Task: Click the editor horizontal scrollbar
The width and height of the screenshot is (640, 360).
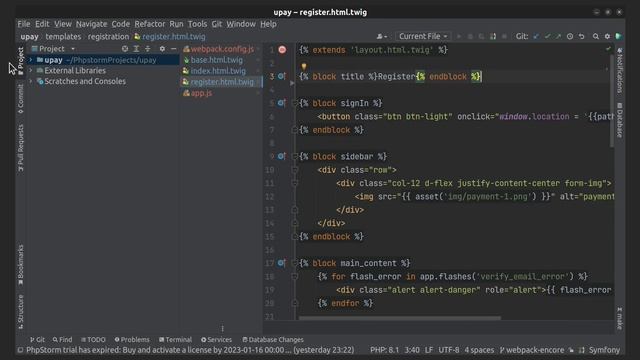Action: point(400,318)
